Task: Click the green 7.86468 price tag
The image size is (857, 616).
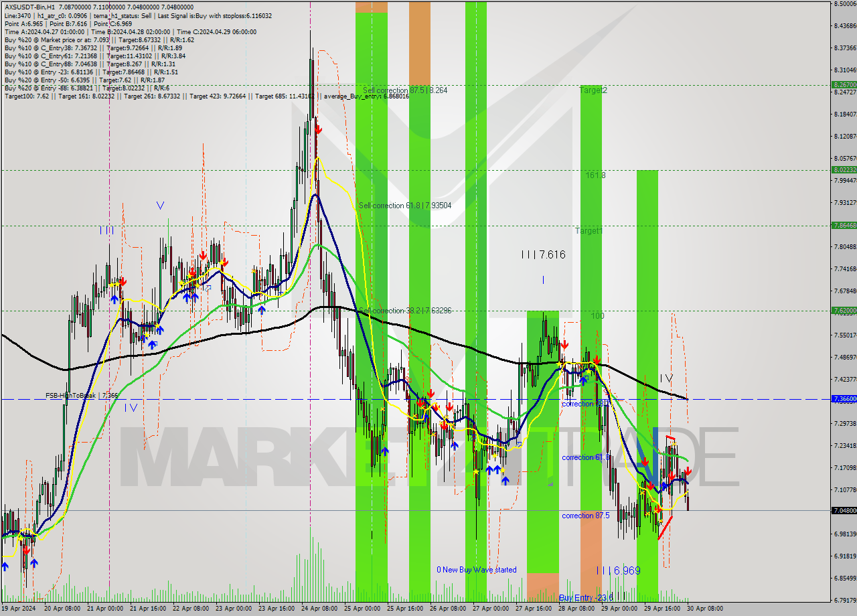Action: point(844,226)
